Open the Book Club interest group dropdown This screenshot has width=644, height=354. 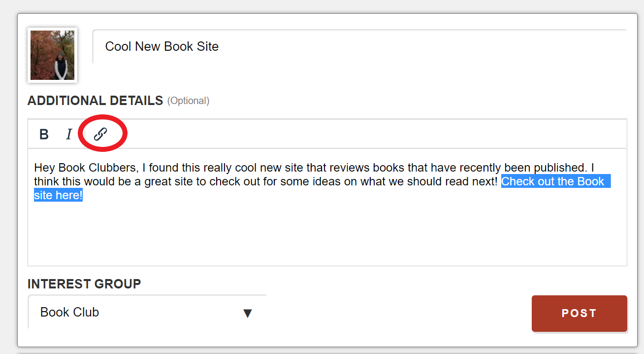[147, 312]
